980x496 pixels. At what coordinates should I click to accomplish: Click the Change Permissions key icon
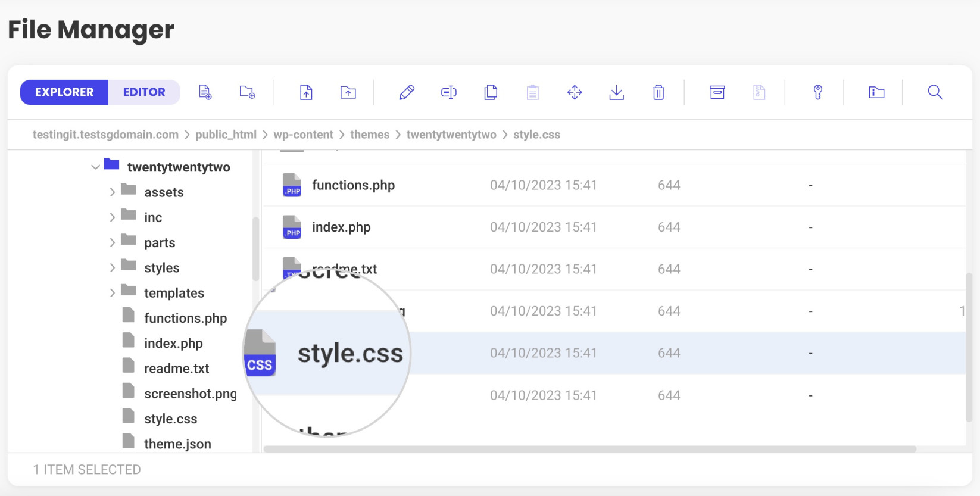(x=818, y=92)
